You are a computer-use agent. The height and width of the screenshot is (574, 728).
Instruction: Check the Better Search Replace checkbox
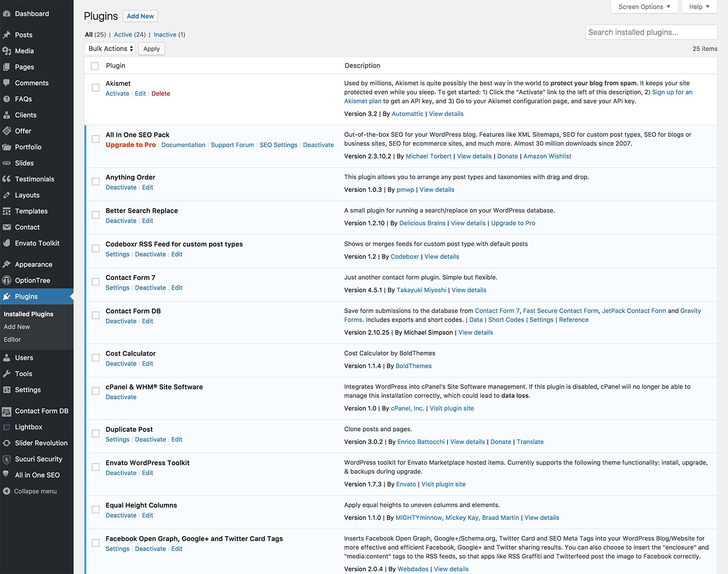[96, 215]
